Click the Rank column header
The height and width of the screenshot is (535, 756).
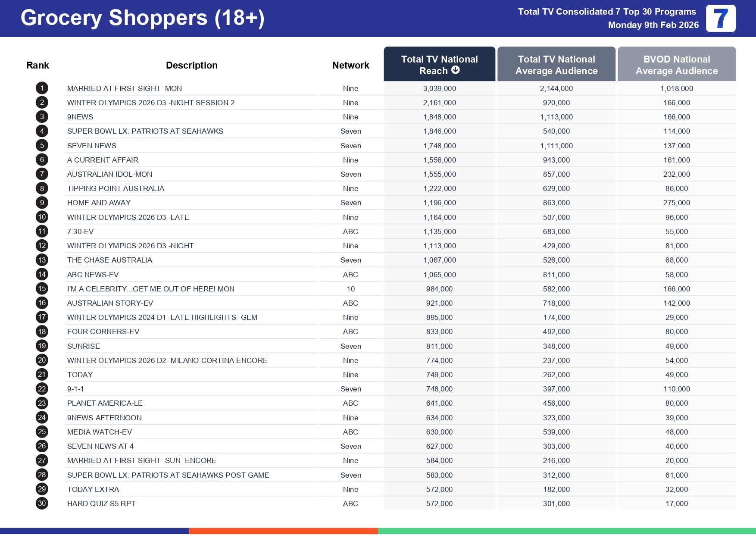(37, 65)
